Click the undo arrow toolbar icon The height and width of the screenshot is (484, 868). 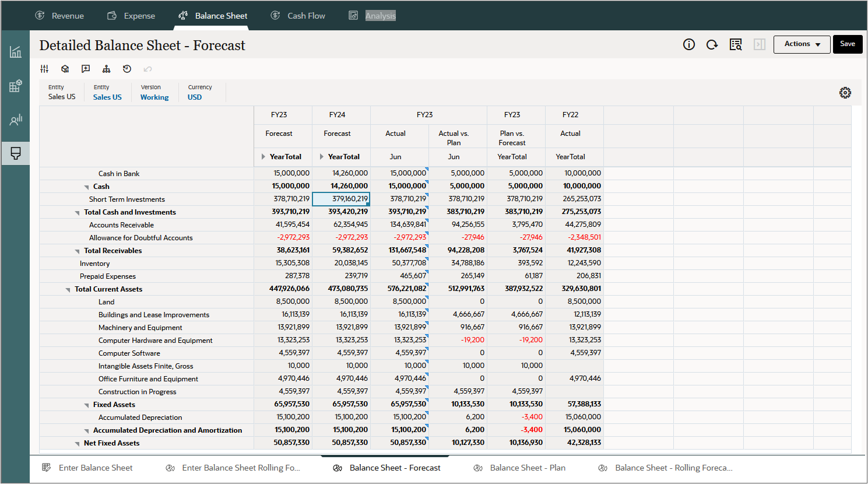pyautogui.click(x=147, y=69)
